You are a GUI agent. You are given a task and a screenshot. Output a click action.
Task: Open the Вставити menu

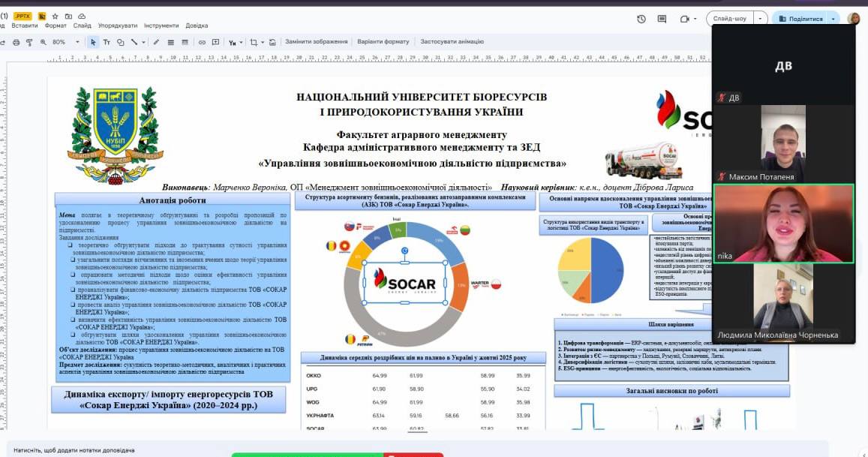point(25,26)
